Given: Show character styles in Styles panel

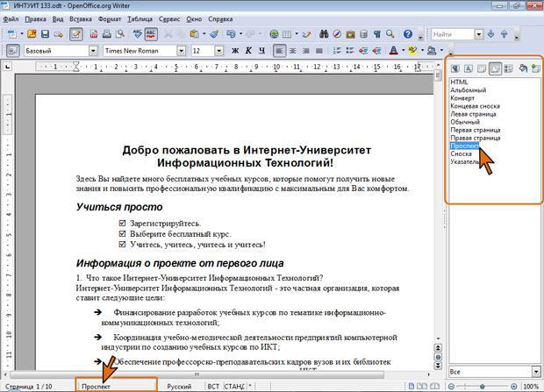Looking at the screenshot, I should [469, 68].
